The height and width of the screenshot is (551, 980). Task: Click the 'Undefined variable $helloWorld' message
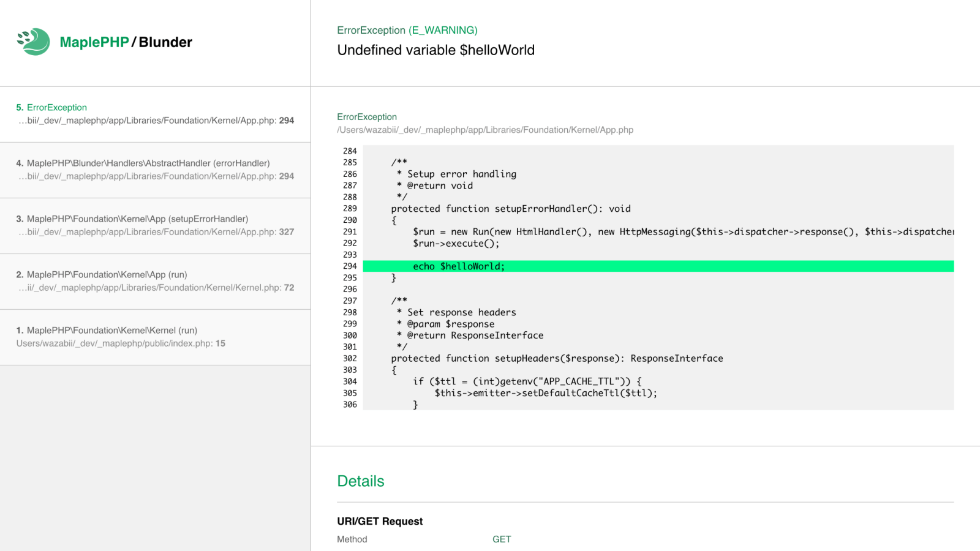click(x=435, y=50)
